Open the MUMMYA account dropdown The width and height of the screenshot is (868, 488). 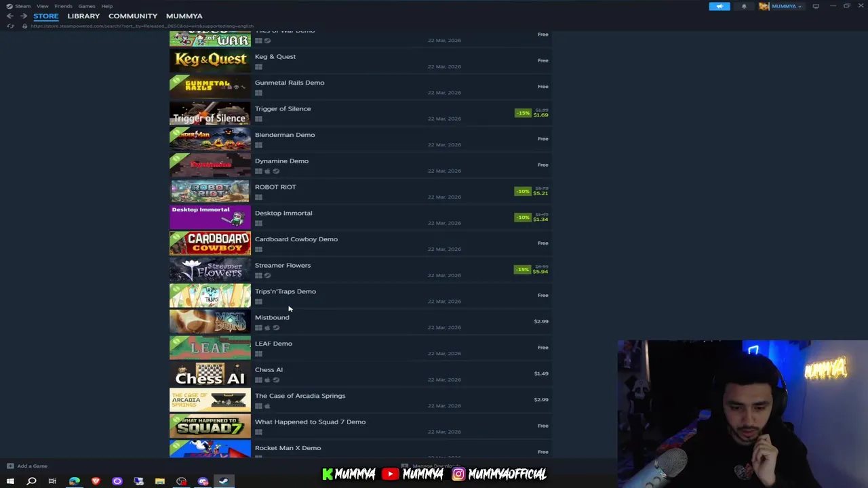(787, 6)
